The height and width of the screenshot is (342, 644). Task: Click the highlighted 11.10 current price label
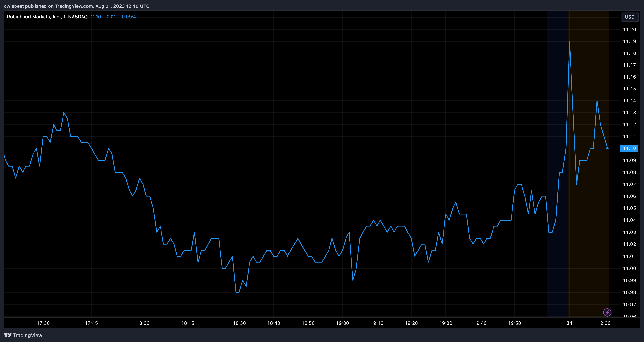[x=629, y=148]
